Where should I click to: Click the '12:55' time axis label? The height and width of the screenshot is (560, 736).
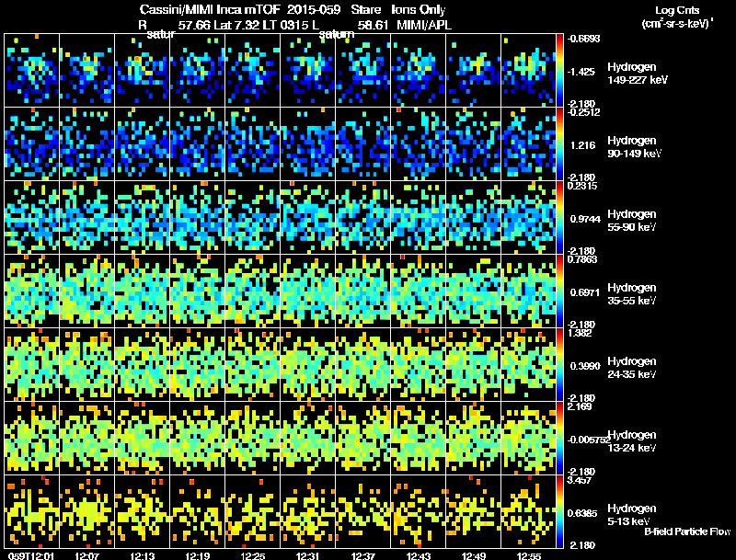pyautogui.click(x=528, y=556)
